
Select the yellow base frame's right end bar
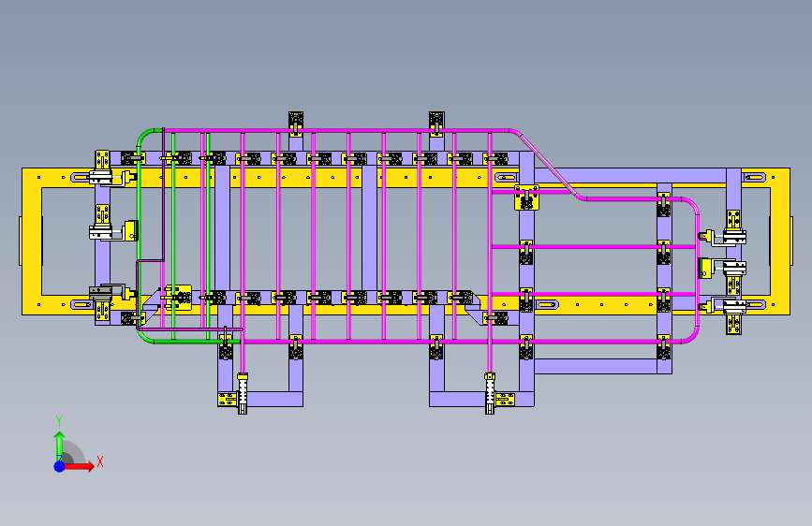click(x=780, y=241)
